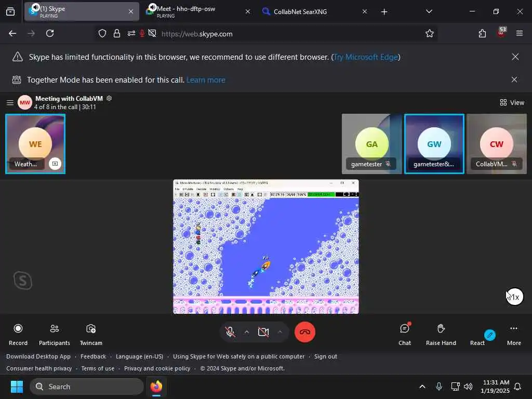Close the Meet hho-dftp-osw tab
The image size is (532, 399).
click(248, 11)
